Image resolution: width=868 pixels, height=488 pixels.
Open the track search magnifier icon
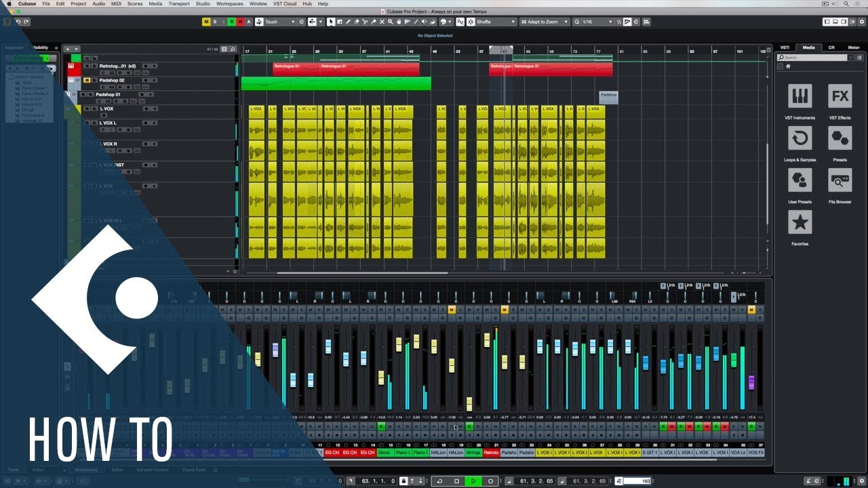point(233,49)
